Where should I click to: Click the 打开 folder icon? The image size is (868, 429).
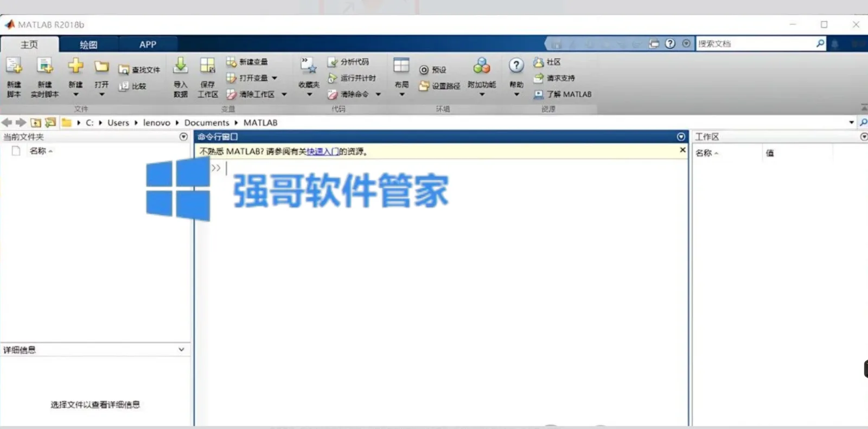click(101, 67)
